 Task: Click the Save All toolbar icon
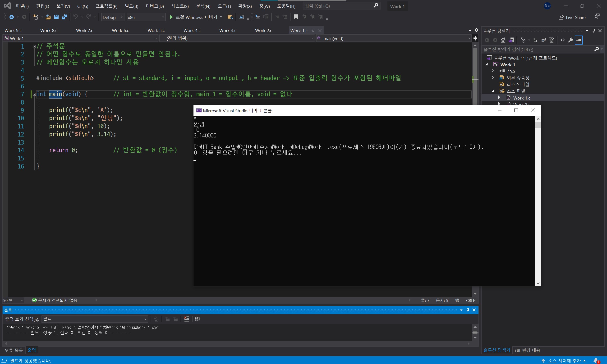(64, 17)
